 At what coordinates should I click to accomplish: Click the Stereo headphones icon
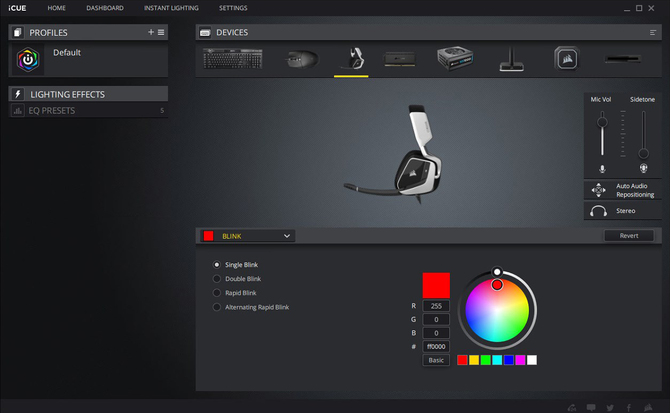[x=598, y=211]
